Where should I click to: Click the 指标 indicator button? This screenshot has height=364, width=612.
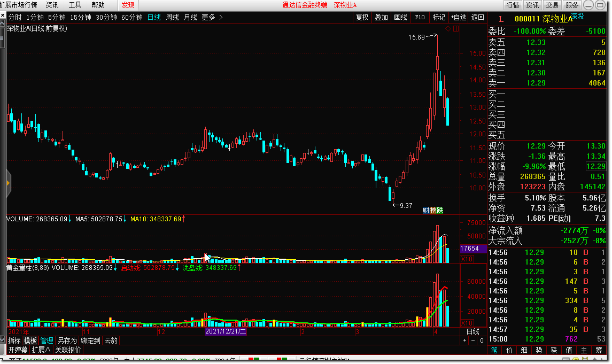[14, 340]
